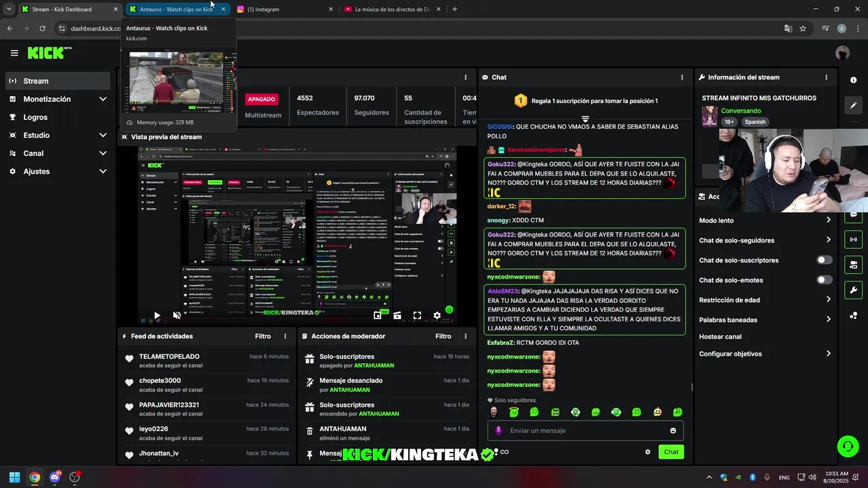Open a new browser tab

pos(454,9)
